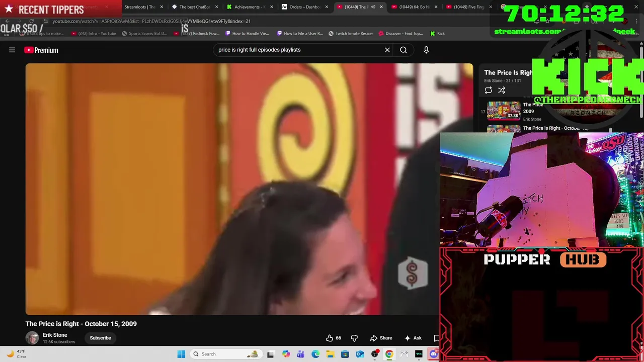Open Sports Scores Bot bookmark
Image resolution: width=644 pixels, height=362 pixels.
[144, 33]
